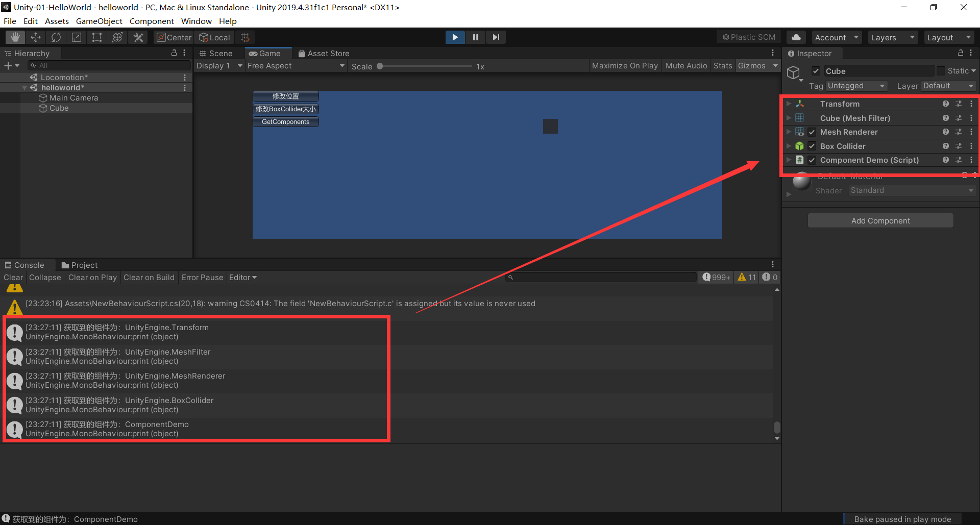Toggle grid snapping icon
Image resolution: width=980 pixels, height=525 pixels.
(x=245, y=37)
